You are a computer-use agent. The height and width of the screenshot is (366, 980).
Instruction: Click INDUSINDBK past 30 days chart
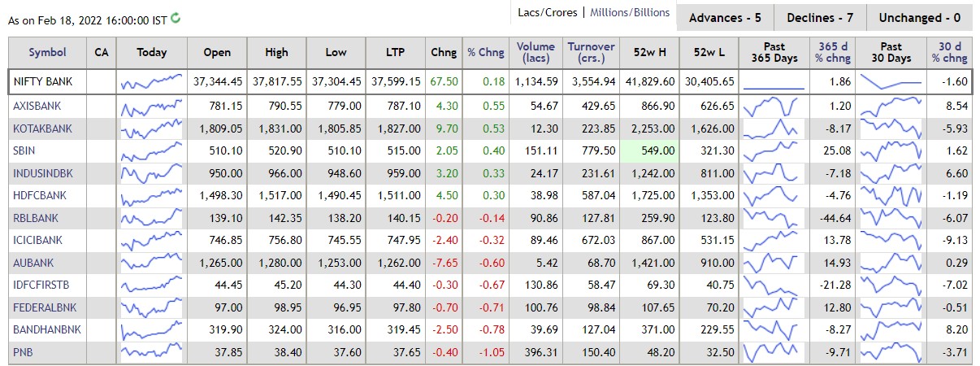(x=891, y=173)
